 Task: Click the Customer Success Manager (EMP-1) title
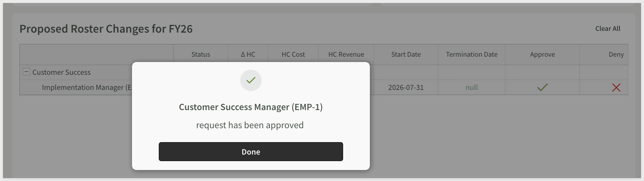(251, 107)
